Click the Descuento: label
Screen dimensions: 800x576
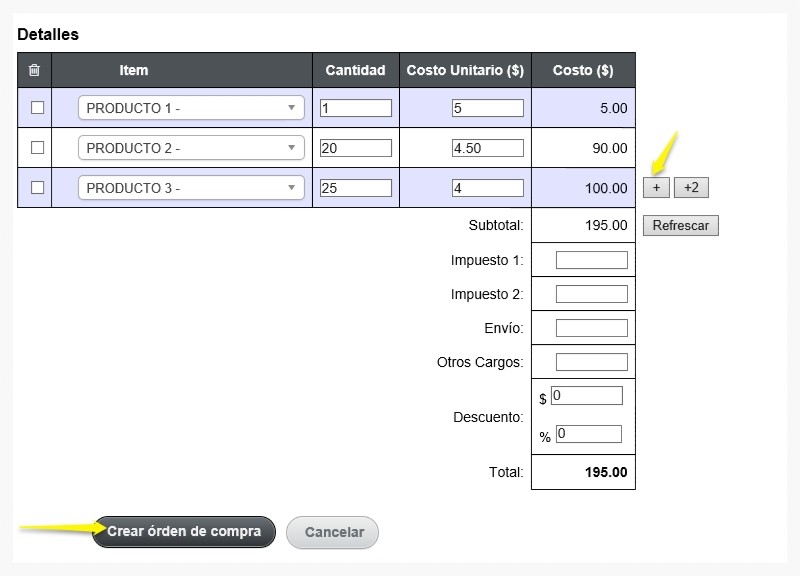pyautogui.click(x=488, y=417)
